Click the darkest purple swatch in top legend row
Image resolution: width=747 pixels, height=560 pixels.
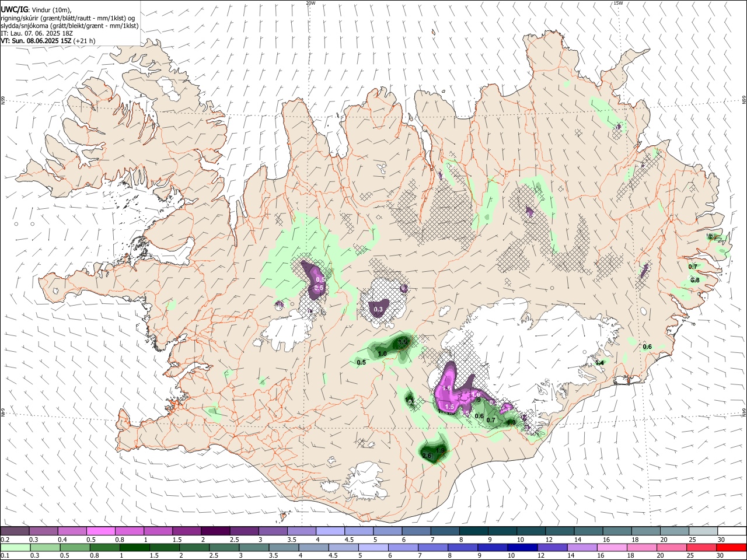pos(215,531)
